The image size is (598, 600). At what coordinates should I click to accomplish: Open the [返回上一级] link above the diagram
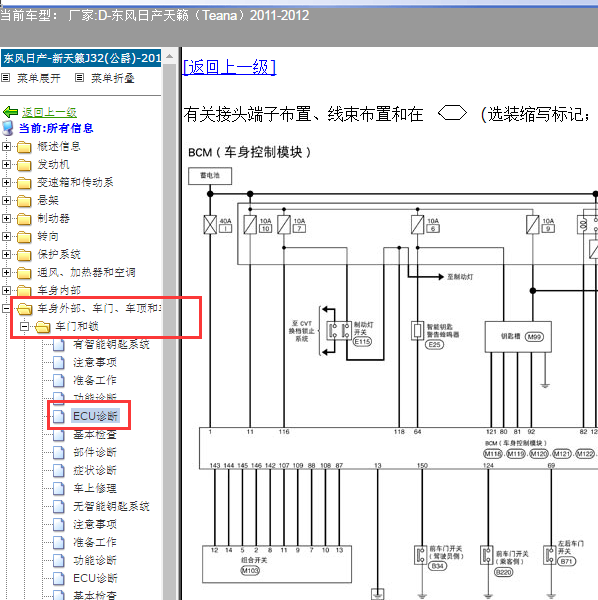[x=229, y=67]
